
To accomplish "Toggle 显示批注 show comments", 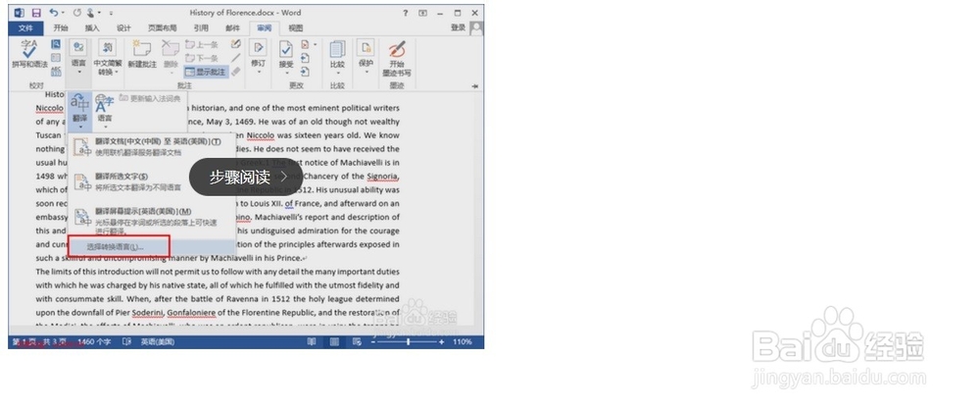I will (x=206, y=72).
